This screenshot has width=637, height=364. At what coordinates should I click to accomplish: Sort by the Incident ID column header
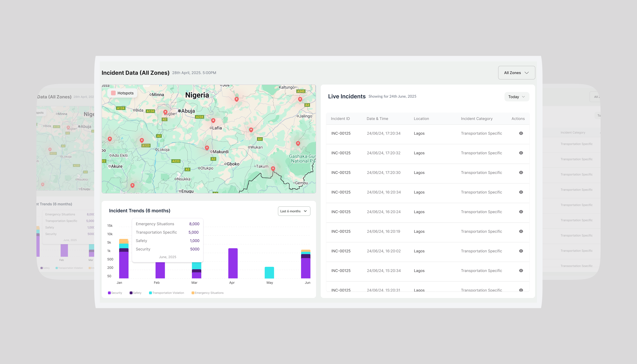(x=340, y=119)
